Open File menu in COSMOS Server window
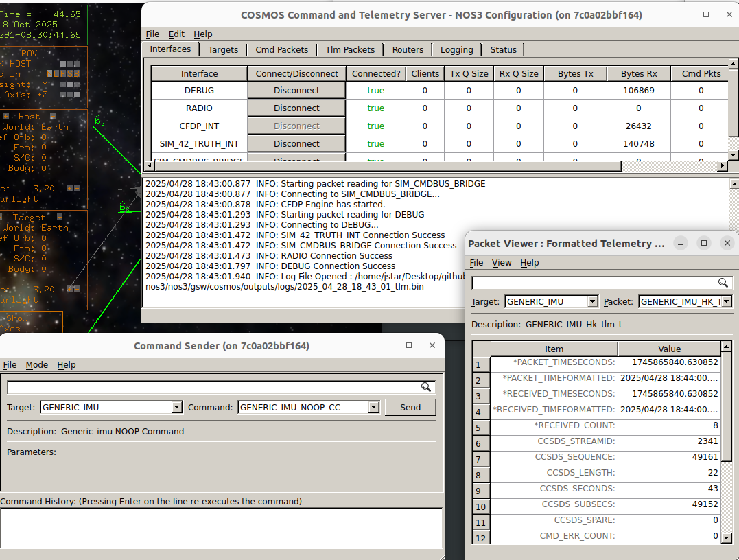The height and width of the screenshot is (560, 739). click(x=152, y=34)
